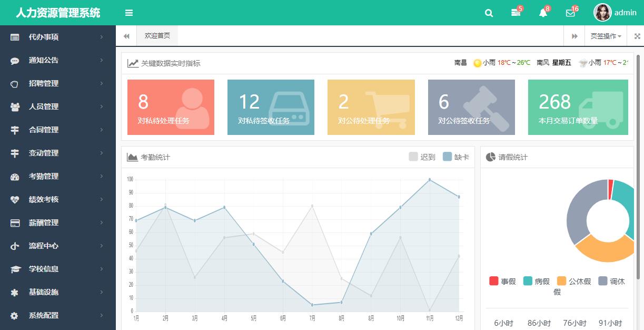This screenshot has width=644, height=330.
Task: Click the search magnifier icon in header
Action: (489, 13)
